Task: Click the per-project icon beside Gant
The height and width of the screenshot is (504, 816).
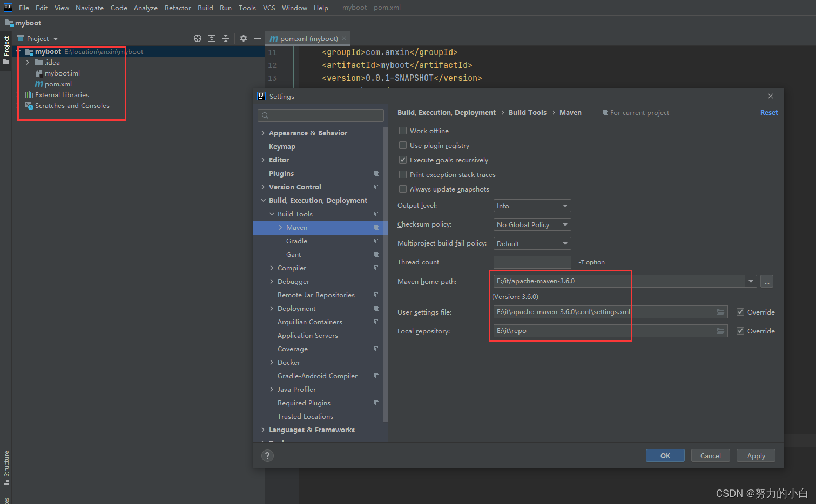Action: click(x=376, y=255)
